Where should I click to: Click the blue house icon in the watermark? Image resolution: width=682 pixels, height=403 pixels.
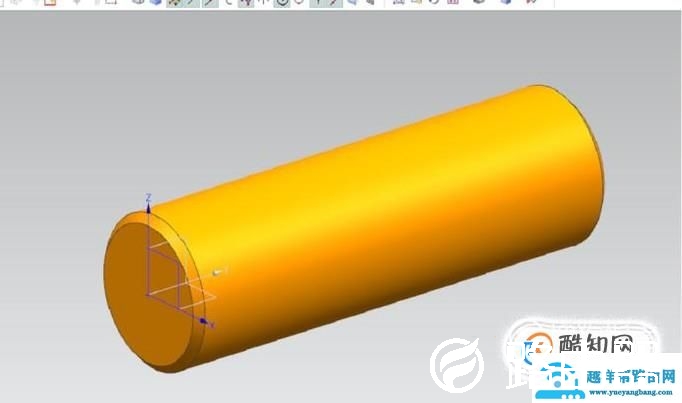pyautogui.click(x=557, y=378)
